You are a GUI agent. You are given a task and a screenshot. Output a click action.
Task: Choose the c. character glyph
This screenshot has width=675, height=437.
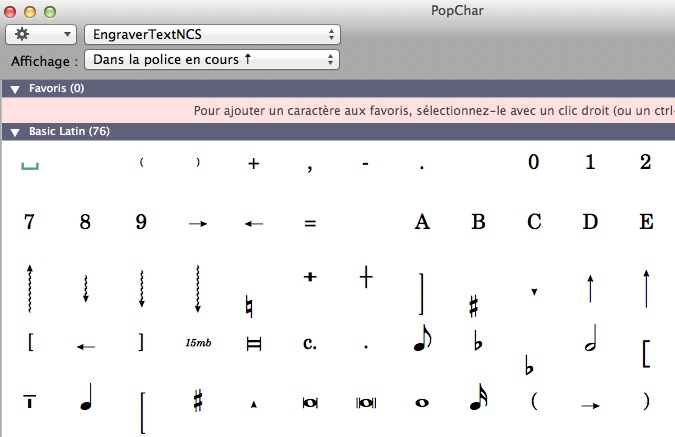pos(310,343)
